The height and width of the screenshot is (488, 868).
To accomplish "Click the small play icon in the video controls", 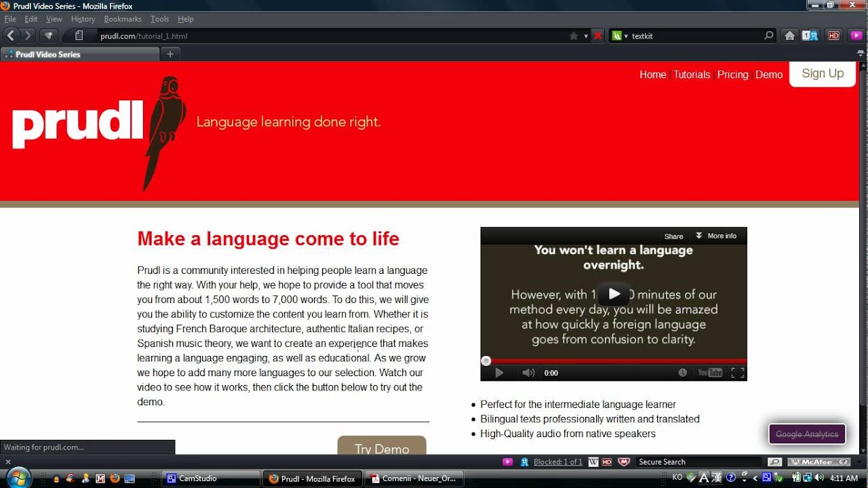I will [499, 373].
